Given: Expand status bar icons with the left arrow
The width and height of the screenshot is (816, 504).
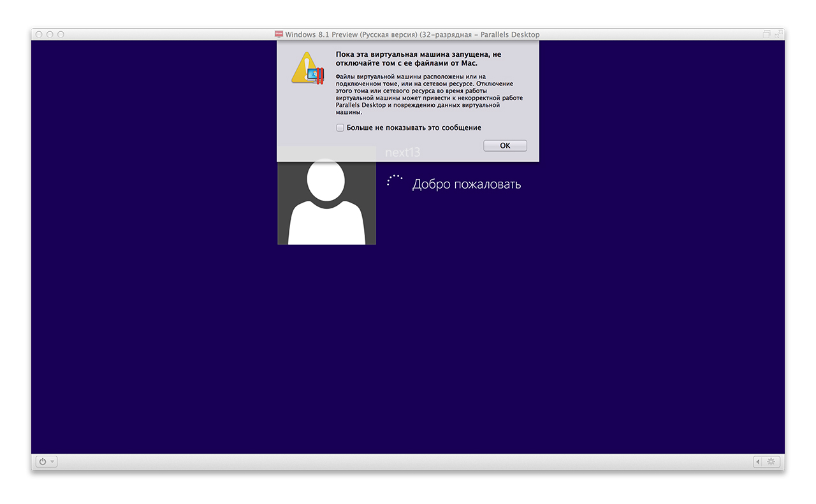Looking at the screenshot, I should [x=758, y=462].
